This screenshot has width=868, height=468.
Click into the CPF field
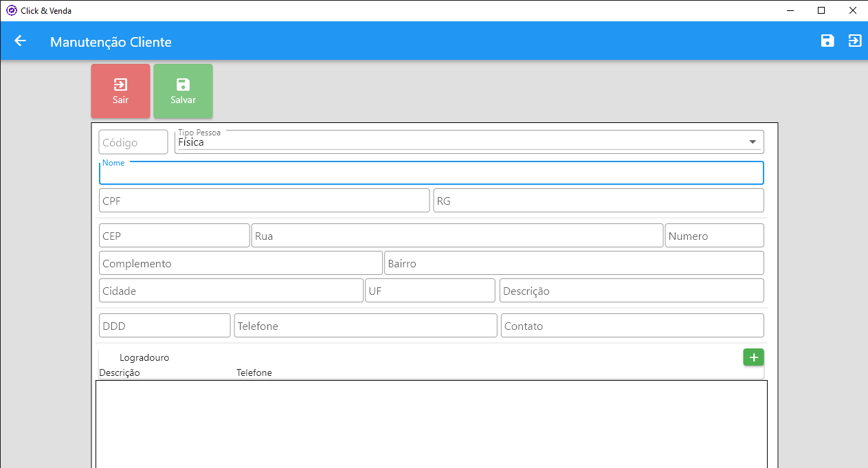click(264, 201)
